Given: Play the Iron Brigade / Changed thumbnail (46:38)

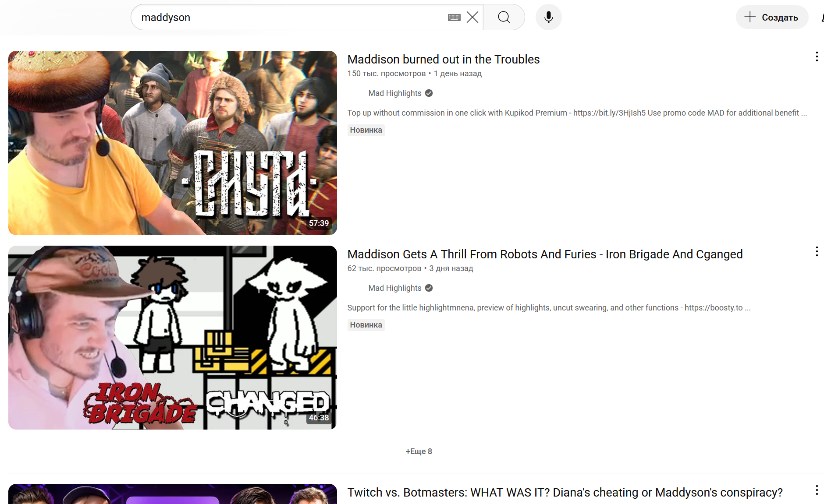Looking at the screenshot, I should tap(173, 338).
